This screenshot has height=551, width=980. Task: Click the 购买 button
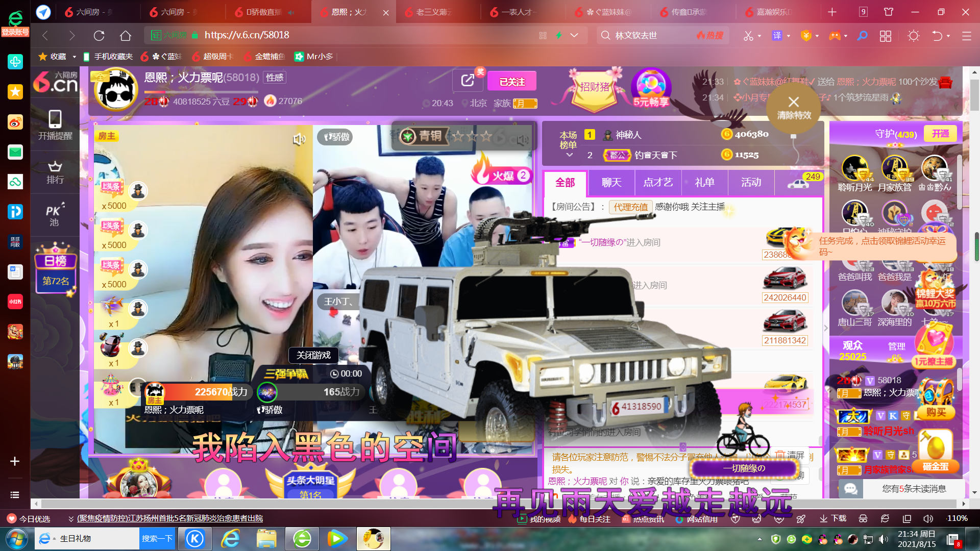pyautogui.click(x=936, y=412)
